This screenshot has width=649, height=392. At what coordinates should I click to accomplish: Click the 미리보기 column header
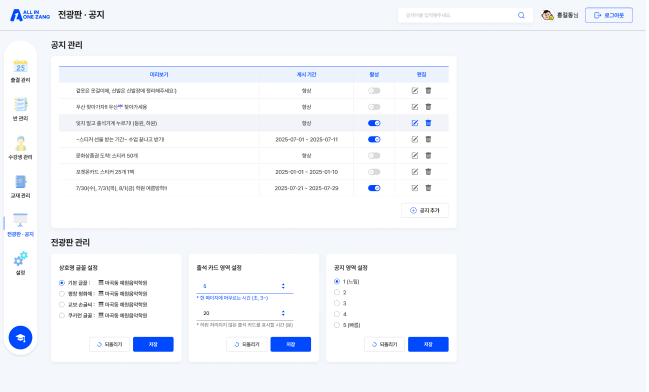159,75
